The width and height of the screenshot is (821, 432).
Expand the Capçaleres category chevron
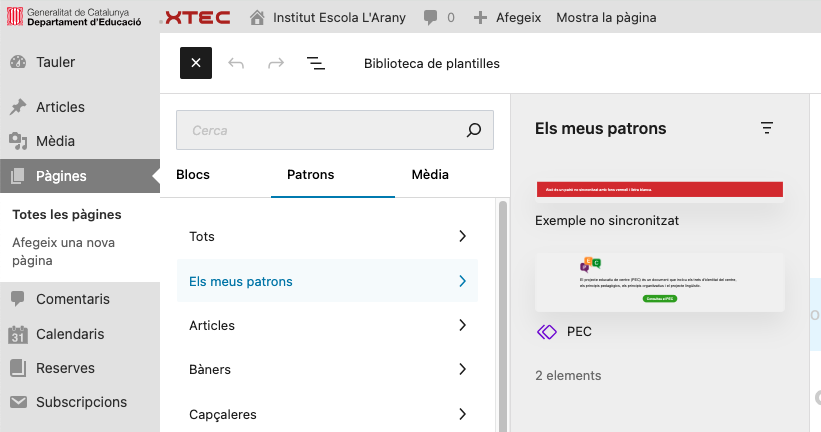tap(462, 414)
